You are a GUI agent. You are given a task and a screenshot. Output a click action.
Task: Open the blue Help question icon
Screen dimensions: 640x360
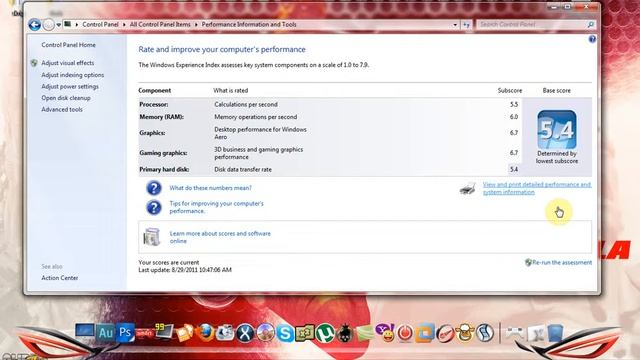[592, 39]
